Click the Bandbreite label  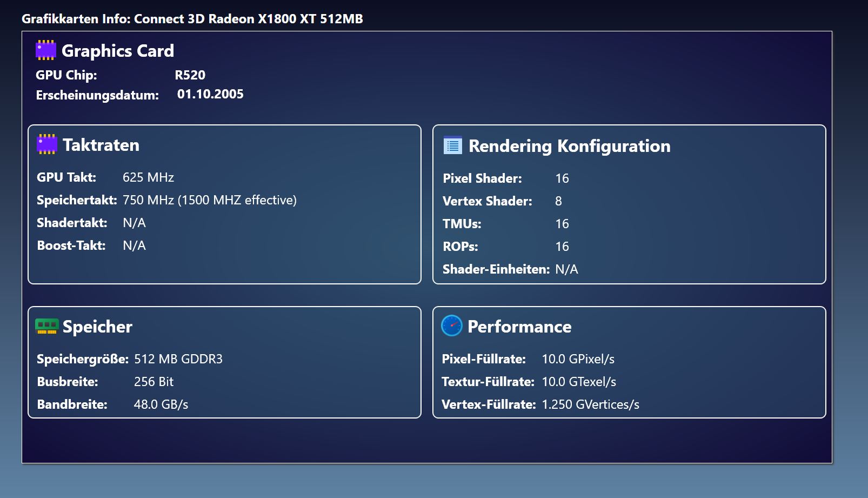click(x=72, y=404)
